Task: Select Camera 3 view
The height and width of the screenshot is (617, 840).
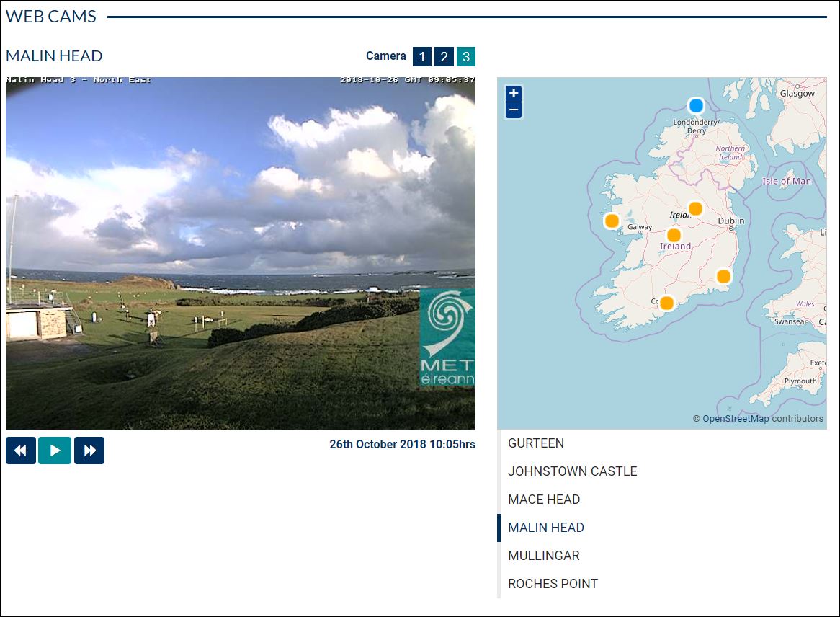Action: pos(466,56)
